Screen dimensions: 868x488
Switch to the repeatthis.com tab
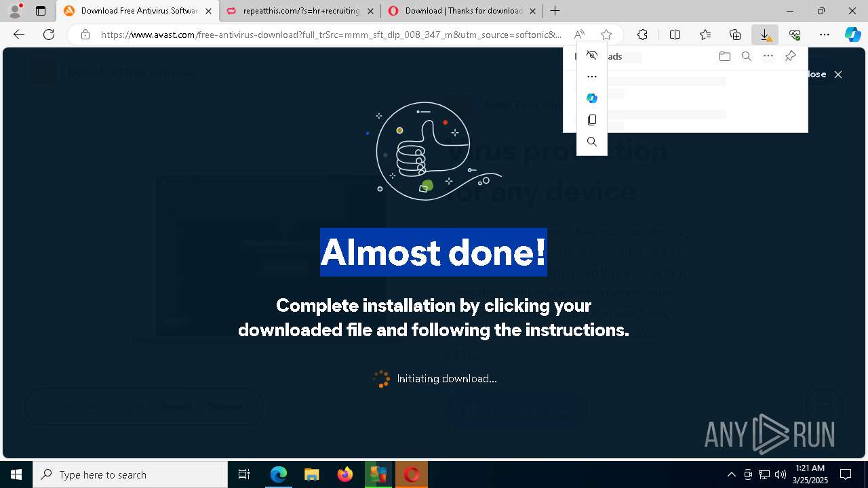(299, 11)
